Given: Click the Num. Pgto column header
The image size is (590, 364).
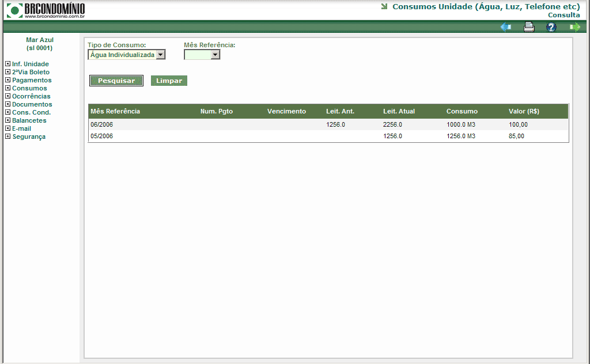Looking at the screenshot, I should 217,111.
